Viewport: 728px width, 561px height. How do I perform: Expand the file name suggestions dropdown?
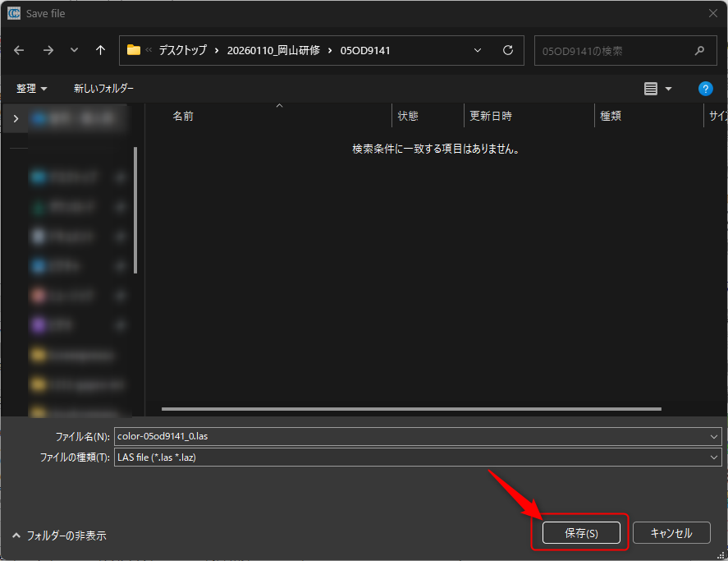pyautogui.click(x=715, y=436)
